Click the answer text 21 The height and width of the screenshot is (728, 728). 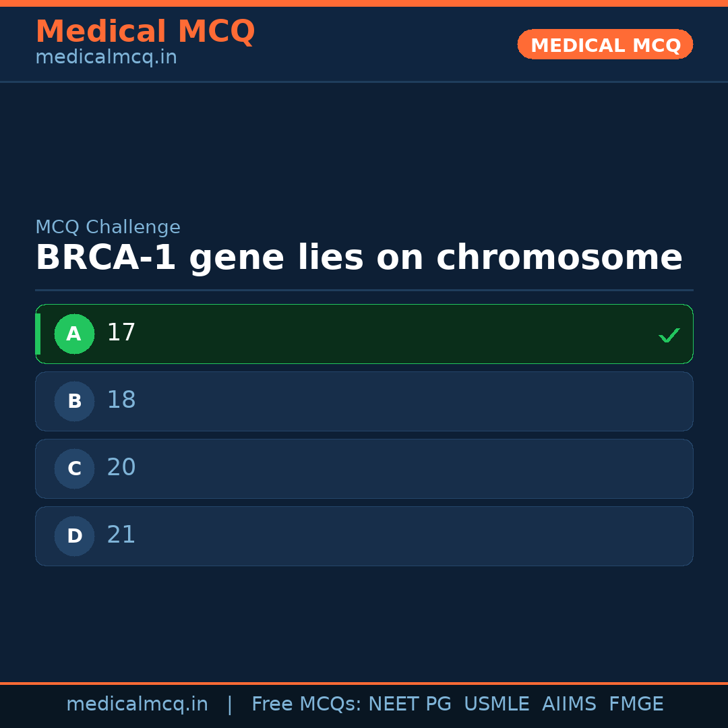[x=121, y=535]
